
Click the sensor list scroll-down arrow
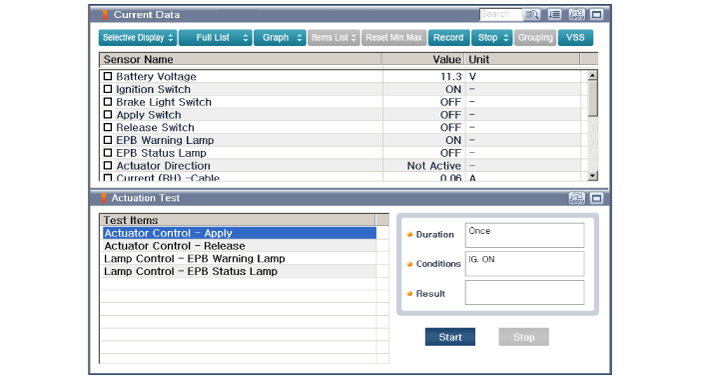592,176
